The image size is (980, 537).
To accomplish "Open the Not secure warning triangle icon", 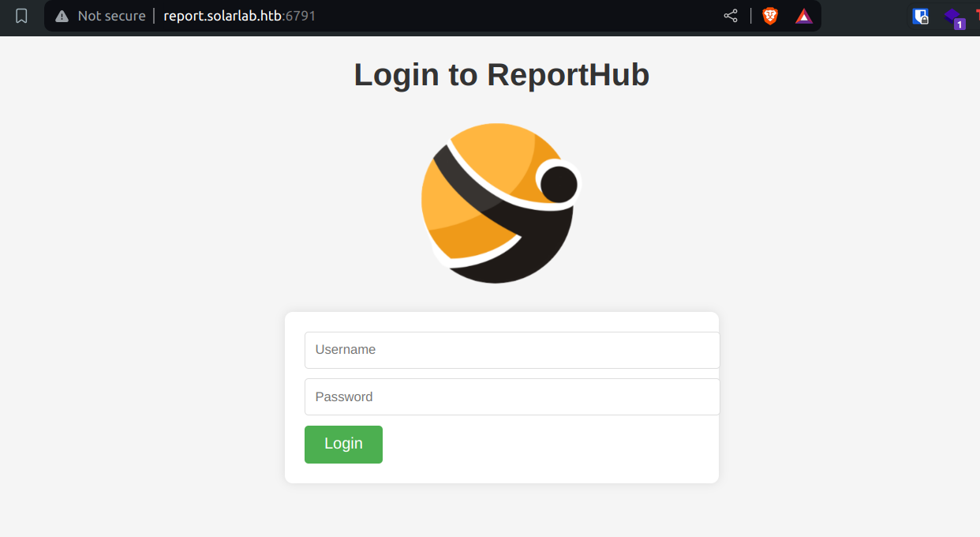I will (62, 16).
